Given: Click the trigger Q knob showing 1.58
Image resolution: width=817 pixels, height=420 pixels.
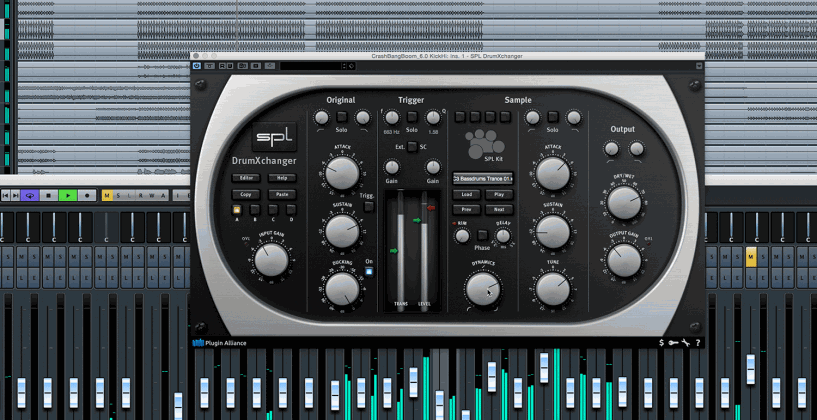Looking at the screenshot, I should [x=433, y=118].
